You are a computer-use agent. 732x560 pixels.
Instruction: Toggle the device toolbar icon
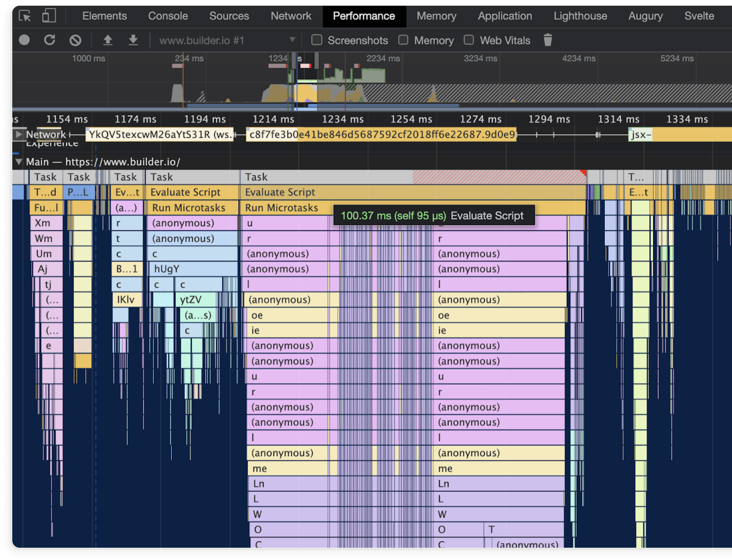pyautogui.click(x=49, y=16)
